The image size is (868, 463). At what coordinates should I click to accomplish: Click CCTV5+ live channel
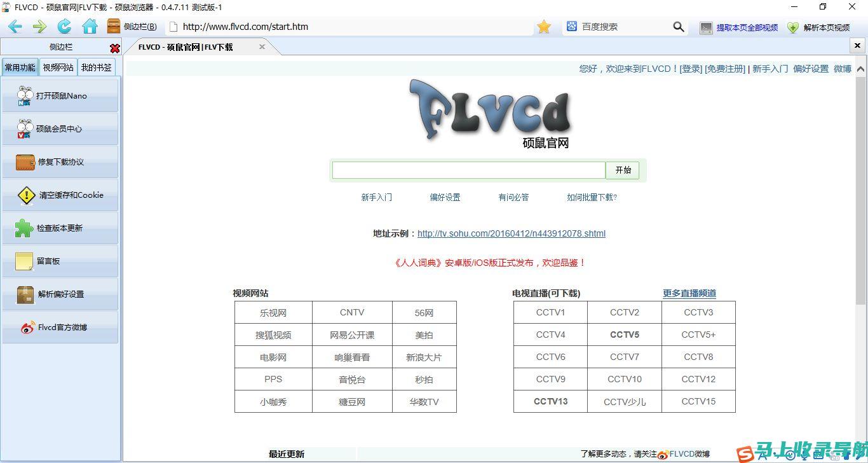[x=698, y=335]
